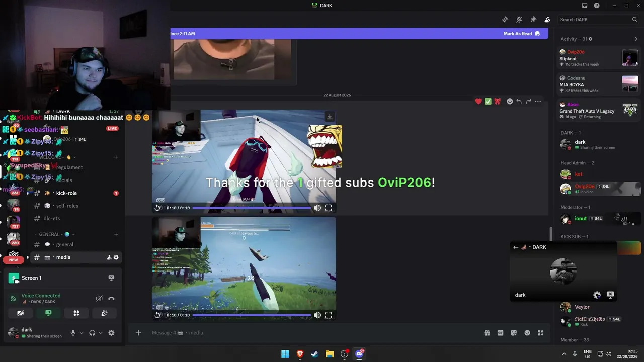
Task: Open Discord Help icon
Action: click(x=597, y=6)
